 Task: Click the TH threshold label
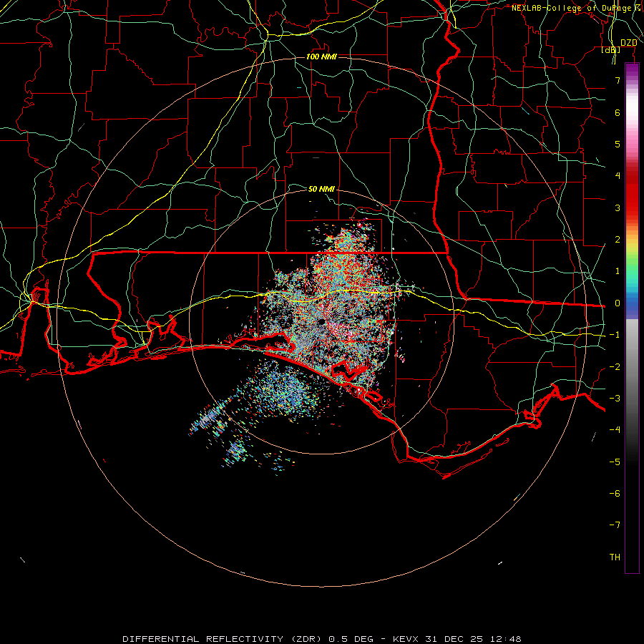615,557
